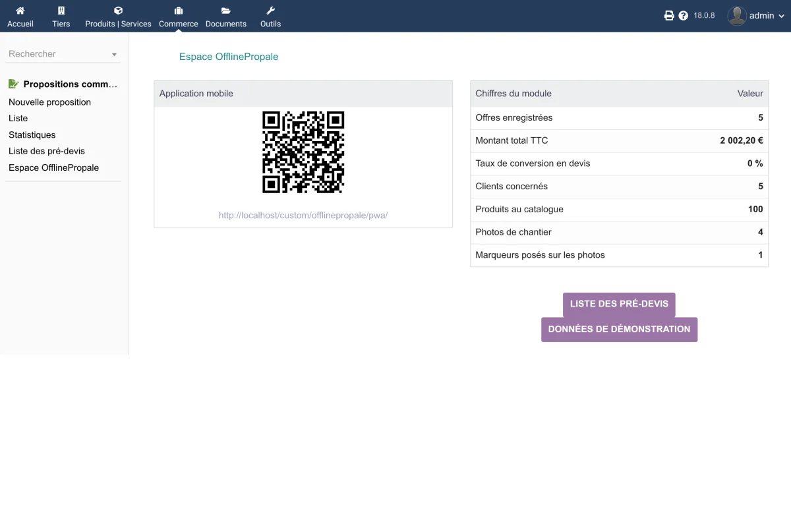Open the Documents folder icon
The image size is (791, 532).
[226, 11]
